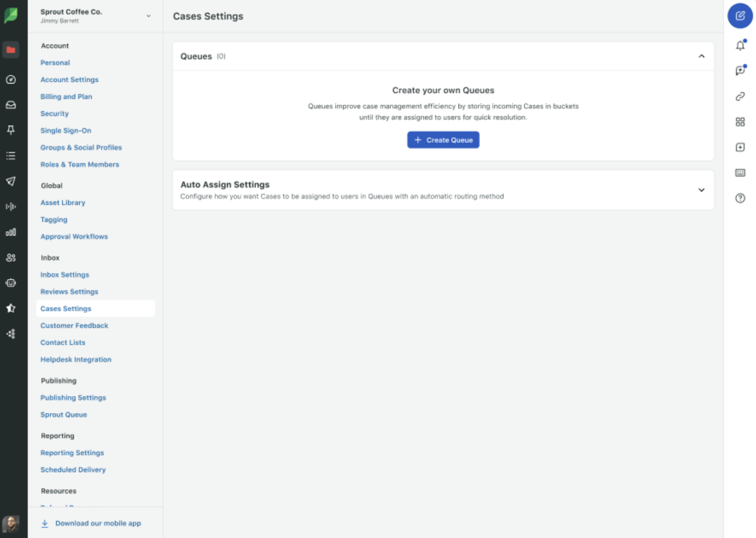Open Contact Lists

pos(63,343)
